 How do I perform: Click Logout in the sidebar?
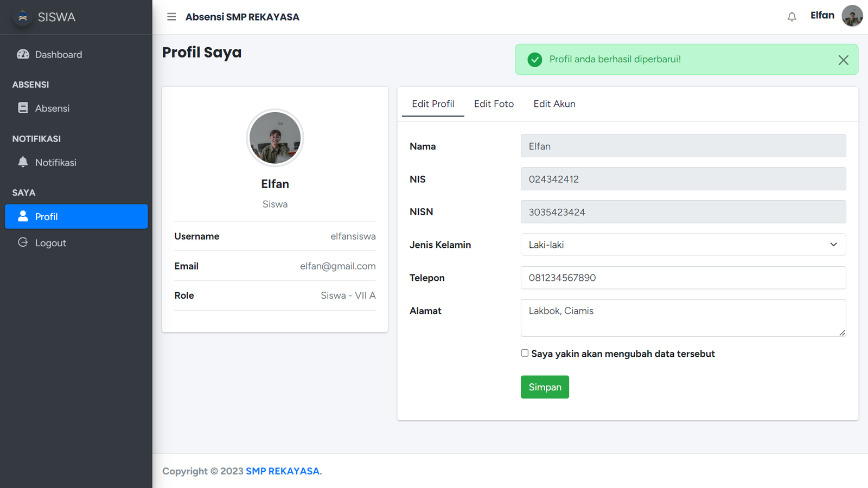(x=50, y=243)
